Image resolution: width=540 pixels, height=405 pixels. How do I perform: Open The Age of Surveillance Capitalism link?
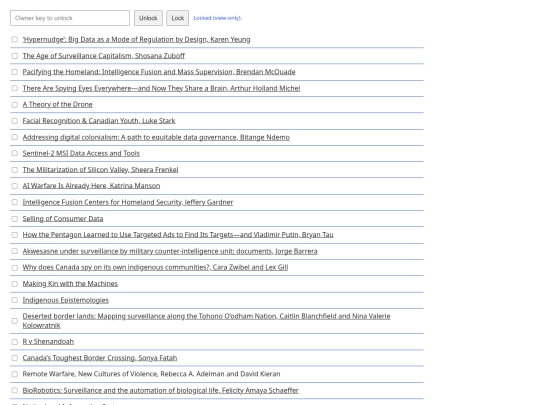click(x=104, y=56)
